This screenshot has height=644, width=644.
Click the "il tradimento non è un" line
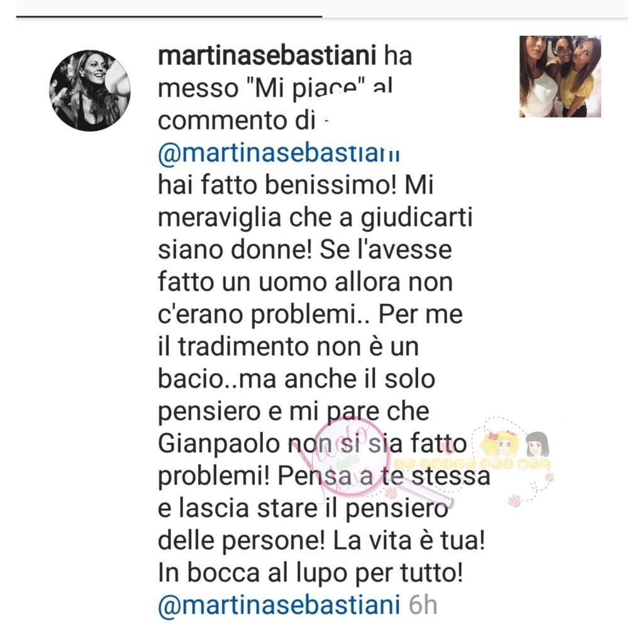coord(288,347)
